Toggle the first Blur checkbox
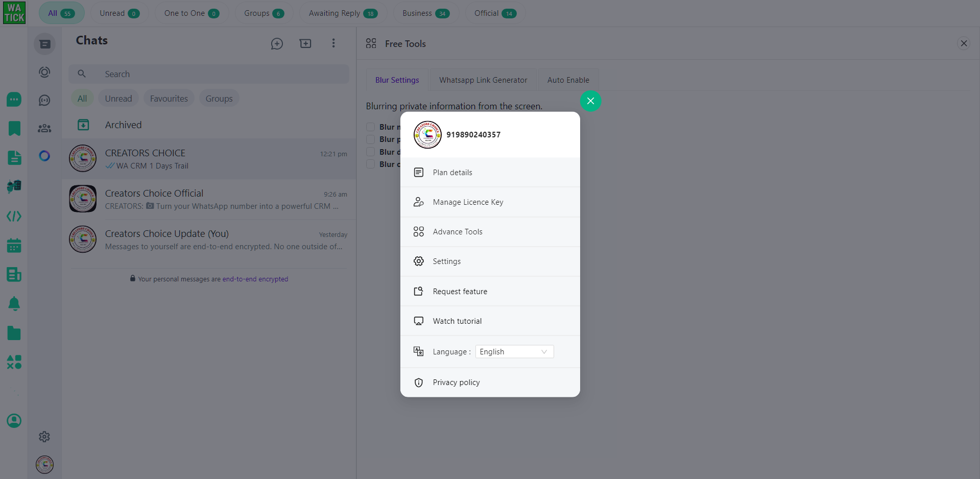980x479 pixels. click(371, 127)
